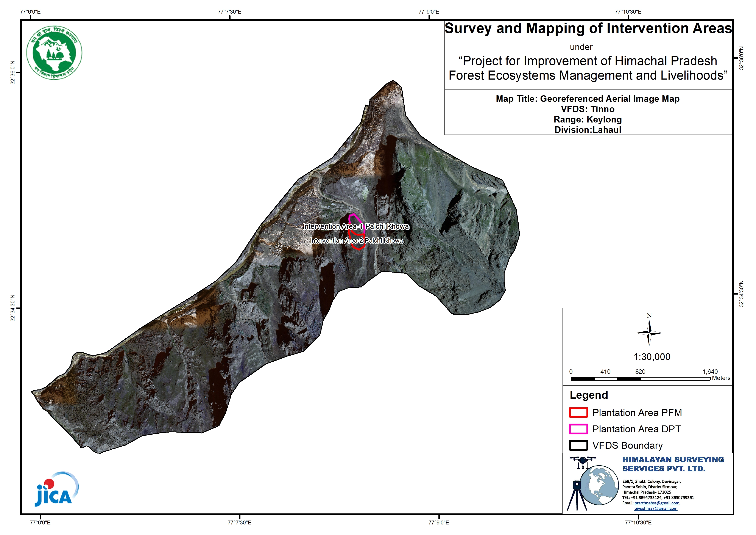The height and width of the screenshot is (535, 756).
Task: Click the 32°34'30"N label on left border
Action: 12,308
